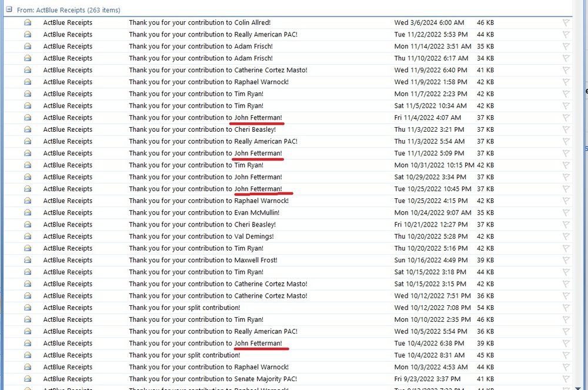
Task: Click envelope icon of Tim Ryan 11/7/2022 email
Action: (28, 94)
